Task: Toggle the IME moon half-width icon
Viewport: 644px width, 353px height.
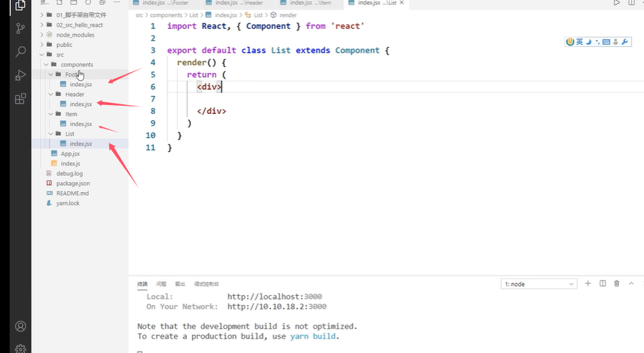Action: [589, 41]
